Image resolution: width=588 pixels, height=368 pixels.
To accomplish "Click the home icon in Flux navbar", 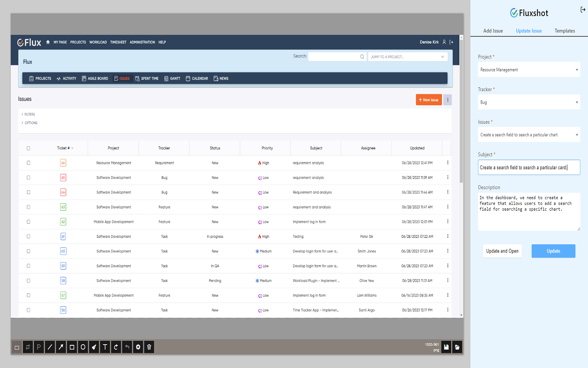I will click(48, 42).
